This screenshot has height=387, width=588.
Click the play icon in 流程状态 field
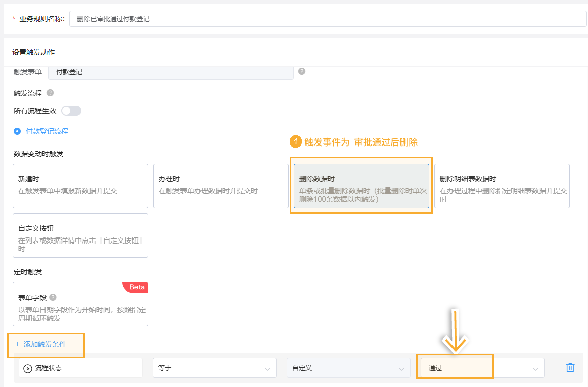tap(28, 368)
